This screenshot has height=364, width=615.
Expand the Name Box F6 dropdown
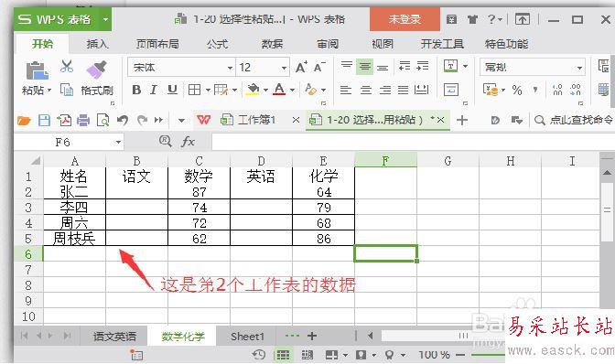pyautogui.click(x=118, y=142)
